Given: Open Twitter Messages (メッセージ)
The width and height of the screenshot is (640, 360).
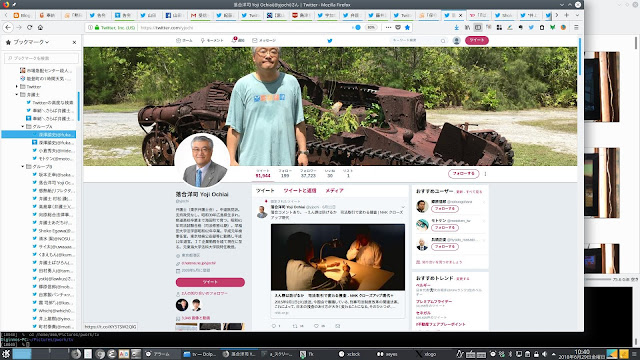Looking at the screenshot, I should click(264, 40).
